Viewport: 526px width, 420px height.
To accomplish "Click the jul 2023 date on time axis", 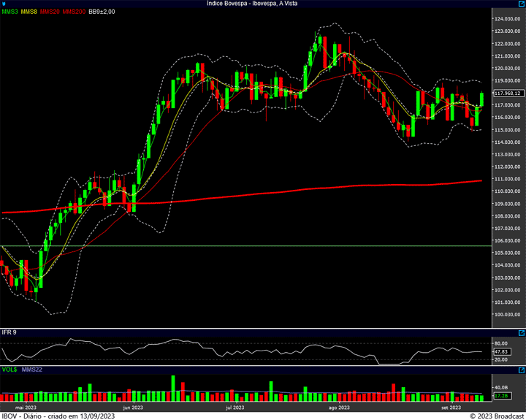I will tap(235, 407).
